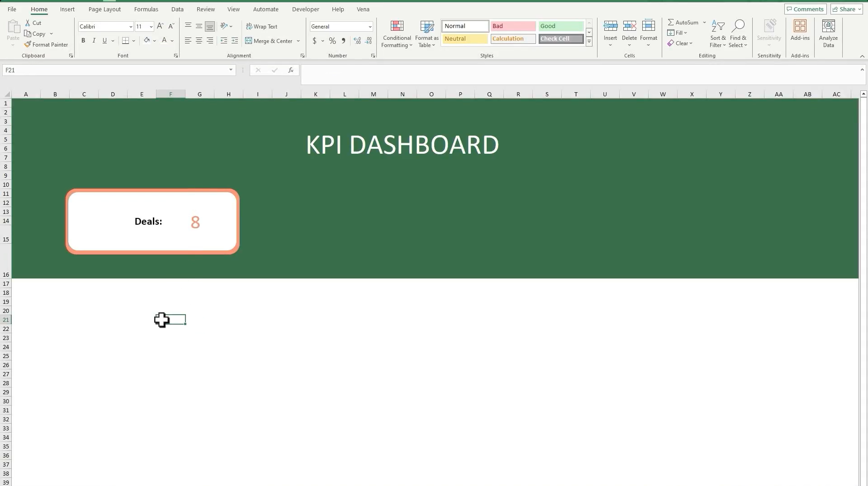The image size is (868, 486).
Task: Toggle center alignment
Action: 199,41
